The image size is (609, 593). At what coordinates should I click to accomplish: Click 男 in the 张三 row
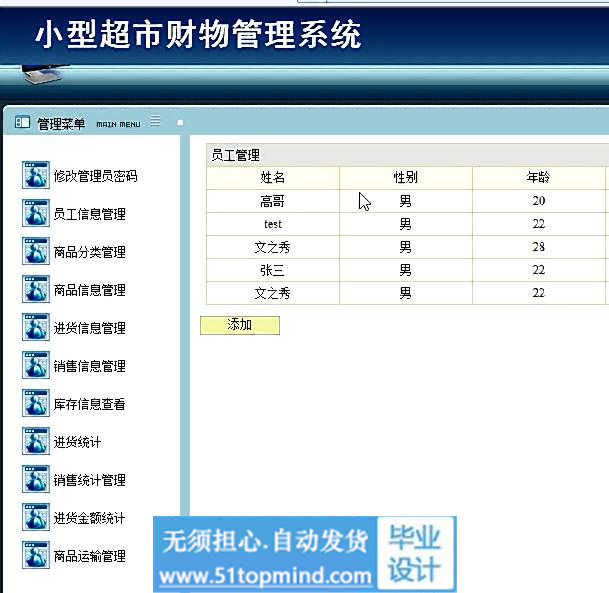(x=405, y=270)
